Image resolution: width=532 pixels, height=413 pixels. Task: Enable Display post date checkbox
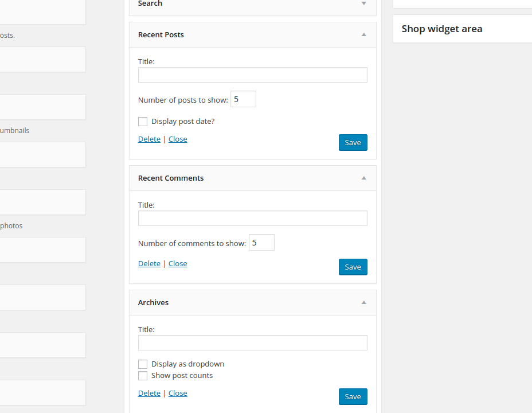pos(143,122)
